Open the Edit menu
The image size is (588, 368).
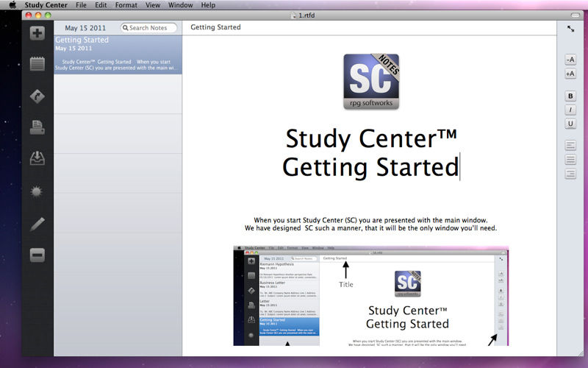click(x=101, y=5)
